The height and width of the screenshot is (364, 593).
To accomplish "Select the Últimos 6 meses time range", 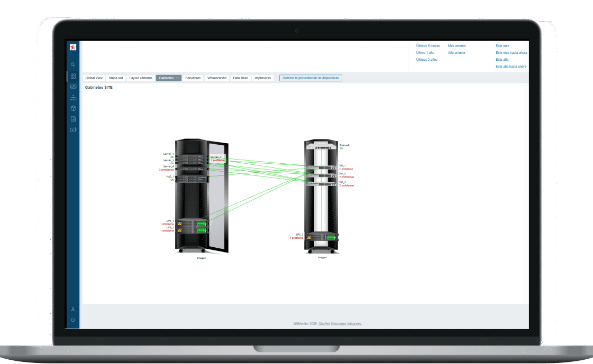I will 428,46.
